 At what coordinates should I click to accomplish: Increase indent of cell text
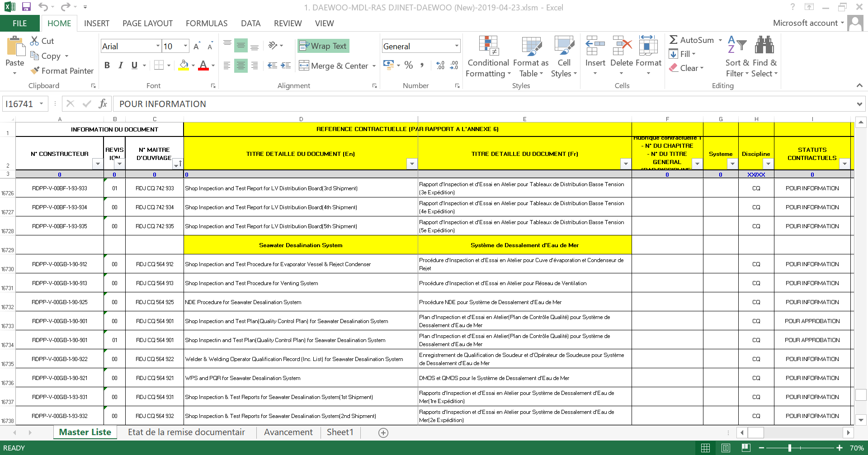coord(286,65)
